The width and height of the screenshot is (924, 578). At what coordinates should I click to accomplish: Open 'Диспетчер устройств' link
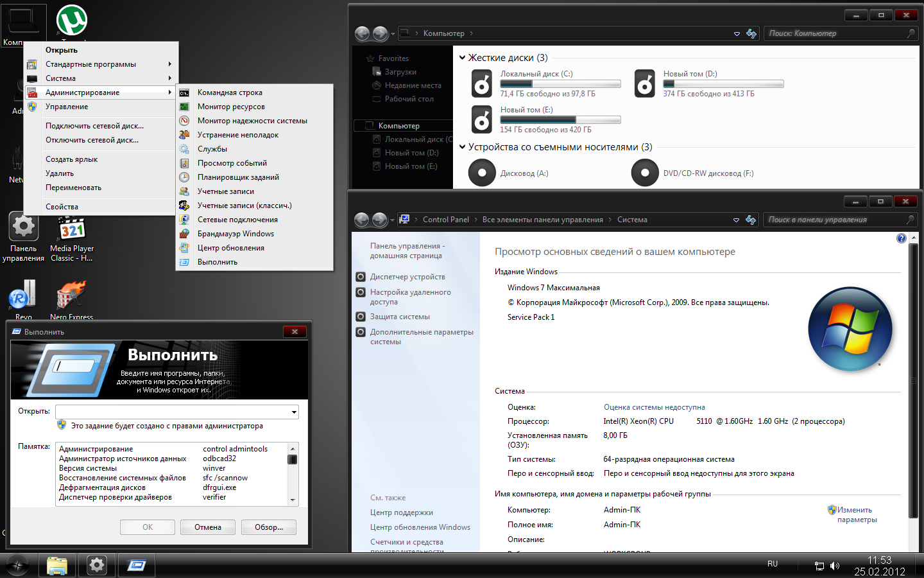(x=407, y=277)
